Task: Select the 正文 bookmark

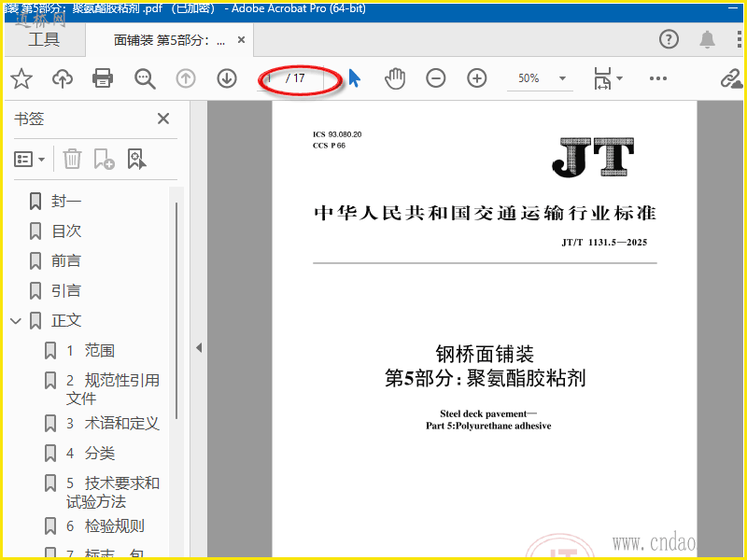Action: pyautogui.click(x=66, y=320)
